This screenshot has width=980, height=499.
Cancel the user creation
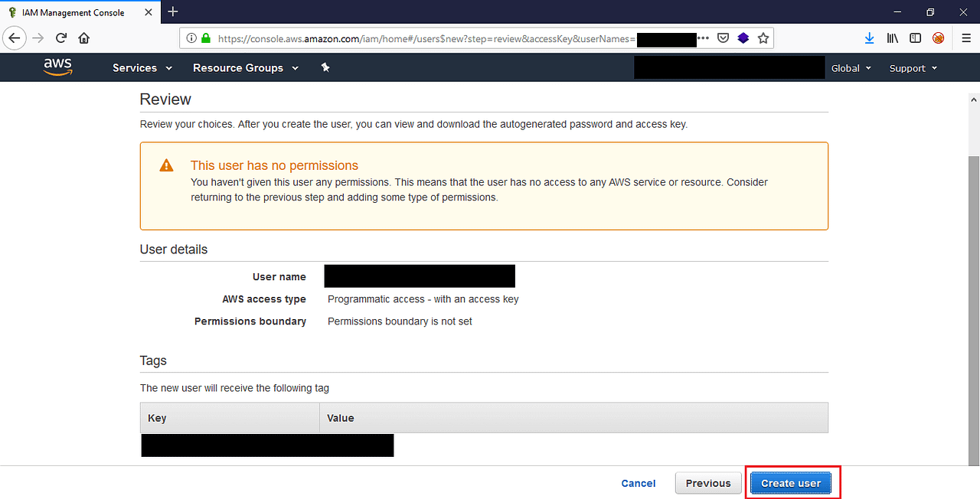tap(638, 483)
